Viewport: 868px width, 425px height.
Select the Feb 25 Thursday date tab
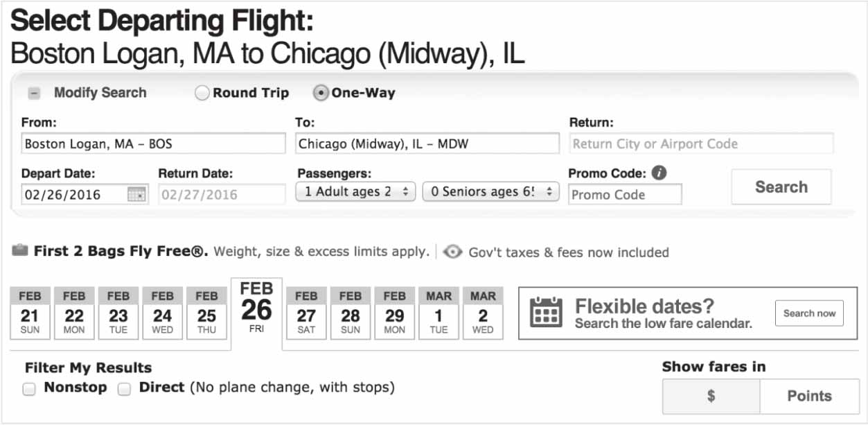[206, 313]
